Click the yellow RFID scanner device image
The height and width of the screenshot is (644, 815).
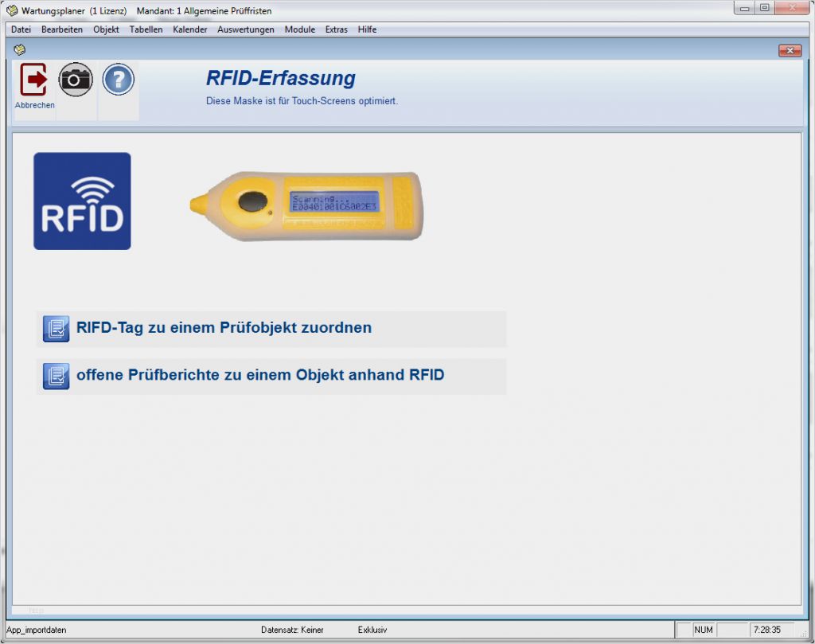pos(306,203)
